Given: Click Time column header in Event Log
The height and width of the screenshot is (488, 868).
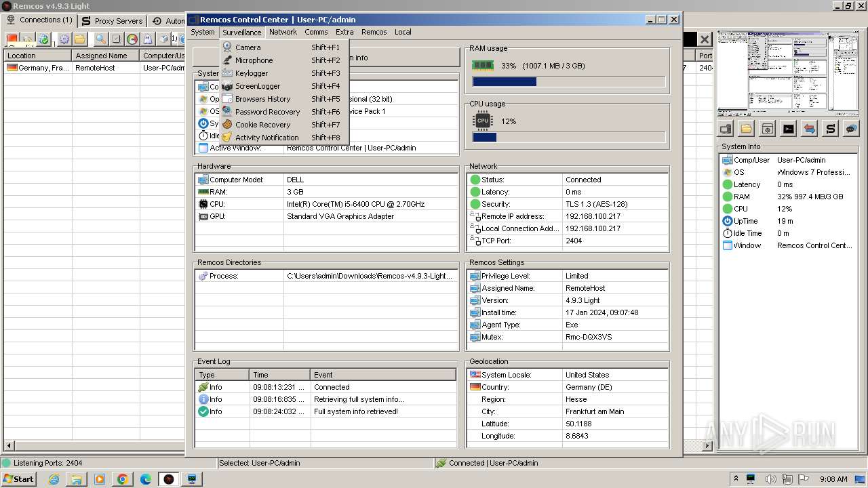Looking at the screenshot, I should click(279, 375).
